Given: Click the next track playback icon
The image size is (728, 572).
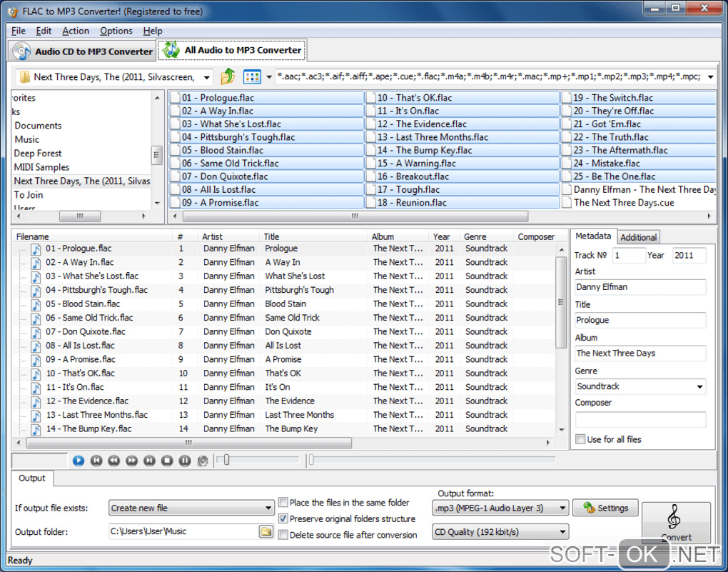Looking at the screenshot, I should 149,461.
